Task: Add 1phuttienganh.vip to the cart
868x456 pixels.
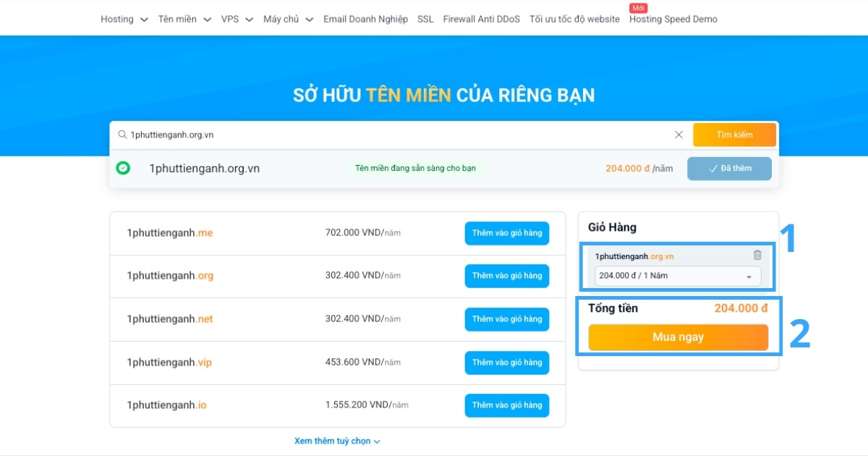Action: click(x=506, y=363)
